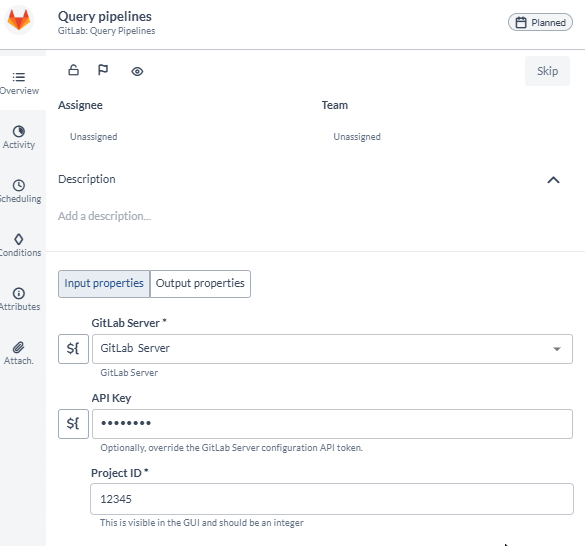Click the Skip button
The height and width of the screenshot is (546, 585).
(547, 71)
